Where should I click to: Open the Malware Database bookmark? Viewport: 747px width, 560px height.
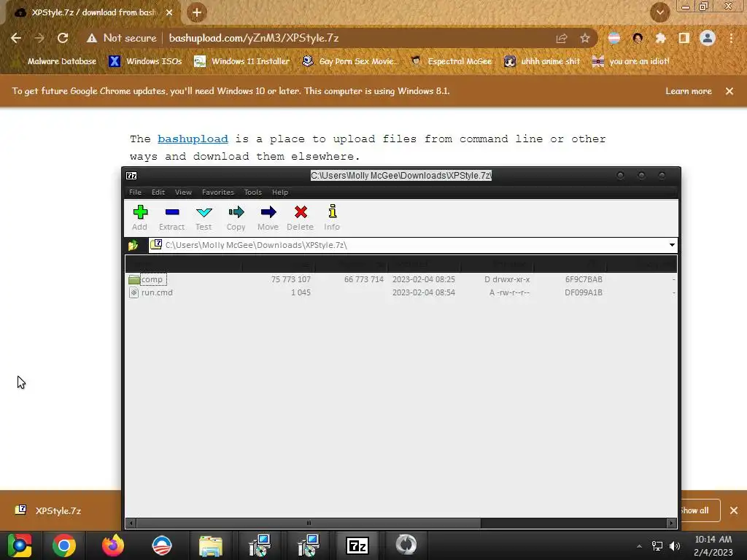(x=55, y=61)
